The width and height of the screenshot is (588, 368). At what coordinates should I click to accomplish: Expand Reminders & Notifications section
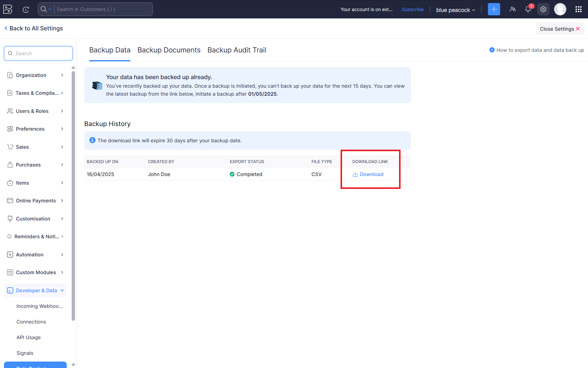click(62, 236)
